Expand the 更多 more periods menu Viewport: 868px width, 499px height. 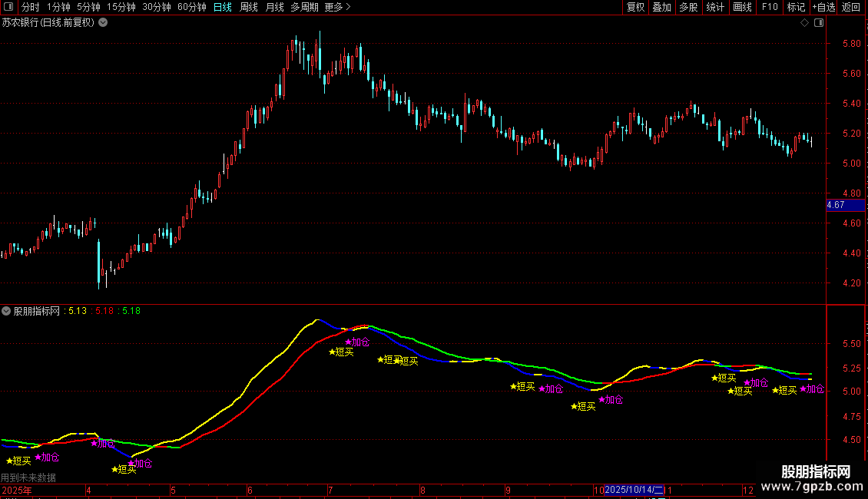coord(338,7)
